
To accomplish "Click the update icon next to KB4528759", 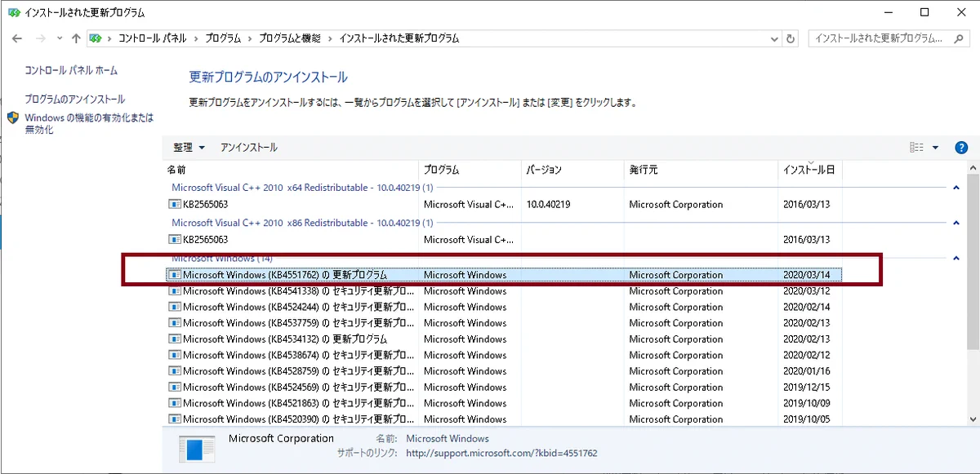I will click(x=174, y=371).
